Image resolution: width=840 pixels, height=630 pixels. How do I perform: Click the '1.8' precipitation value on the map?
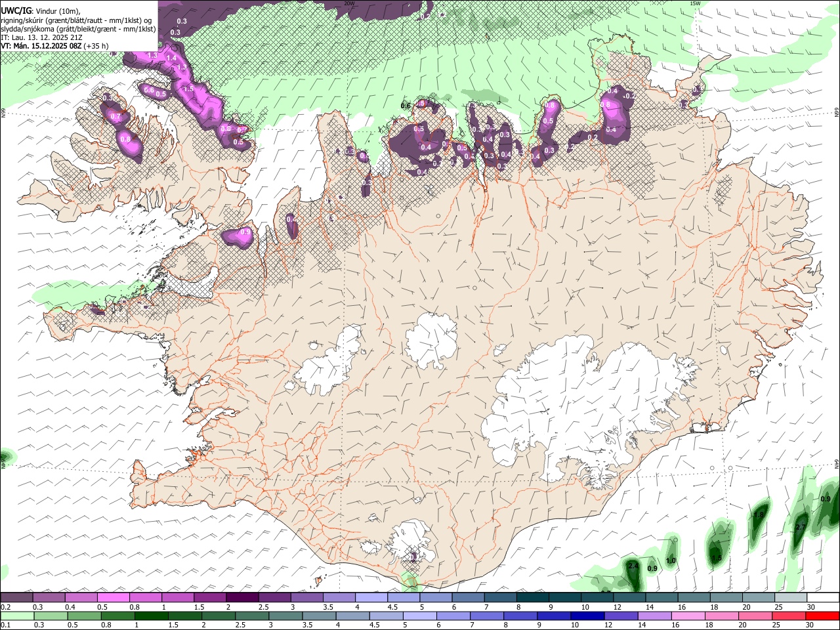pos(759,515)
